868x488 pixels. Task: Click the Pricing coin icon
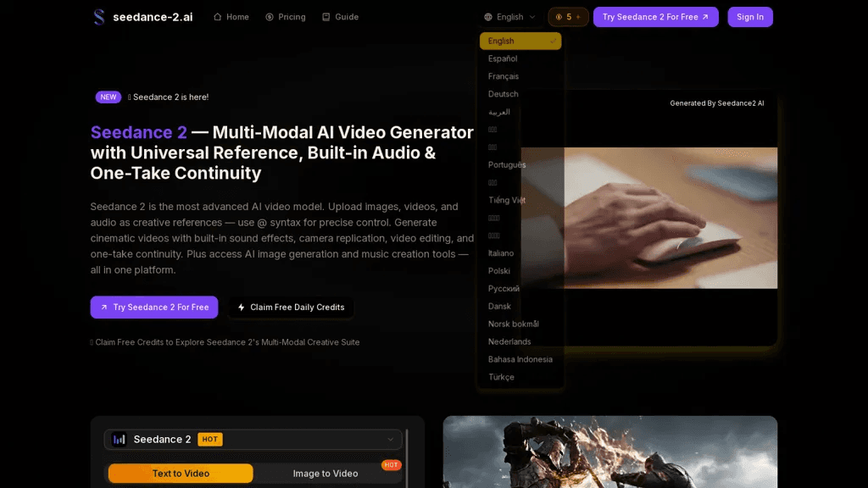tap(270, 17)
